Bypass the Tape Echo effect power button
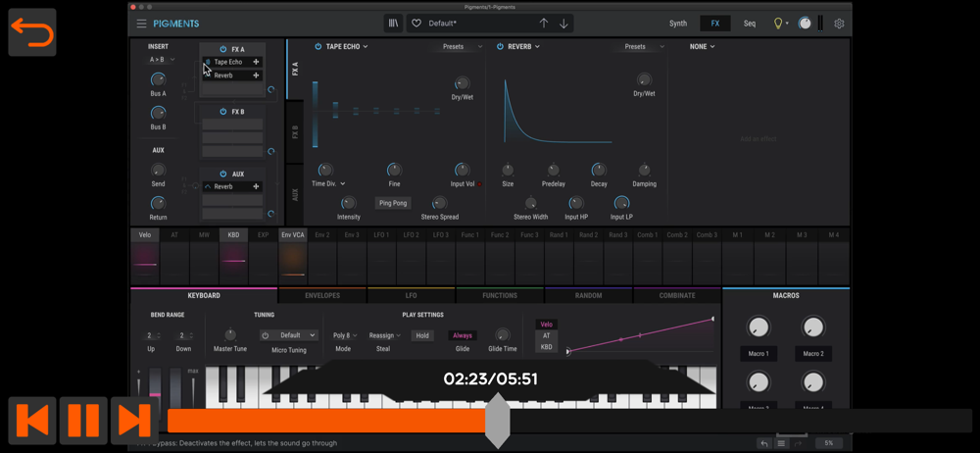Image resolution: width=980 pixels, height=453 pixels. point(318,46)
